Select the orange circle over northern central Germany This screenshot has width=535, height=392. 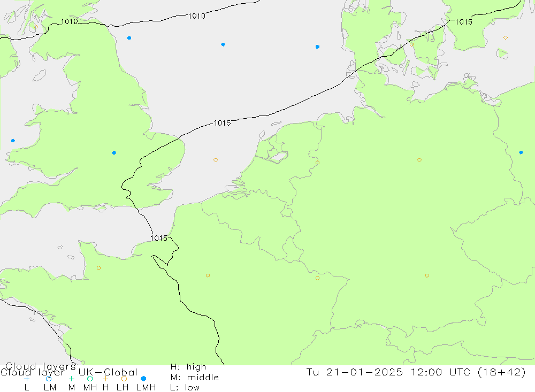pos(419,160)
